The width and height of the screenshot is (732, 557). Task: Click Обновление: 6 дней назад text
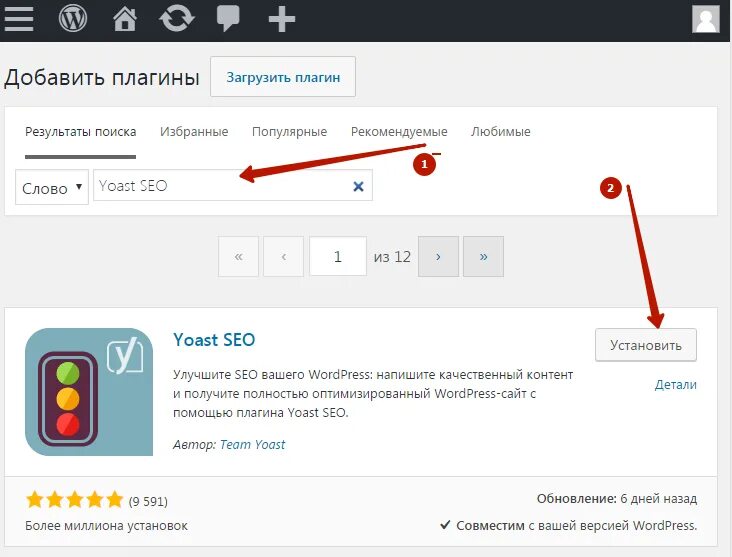point(617,499)
